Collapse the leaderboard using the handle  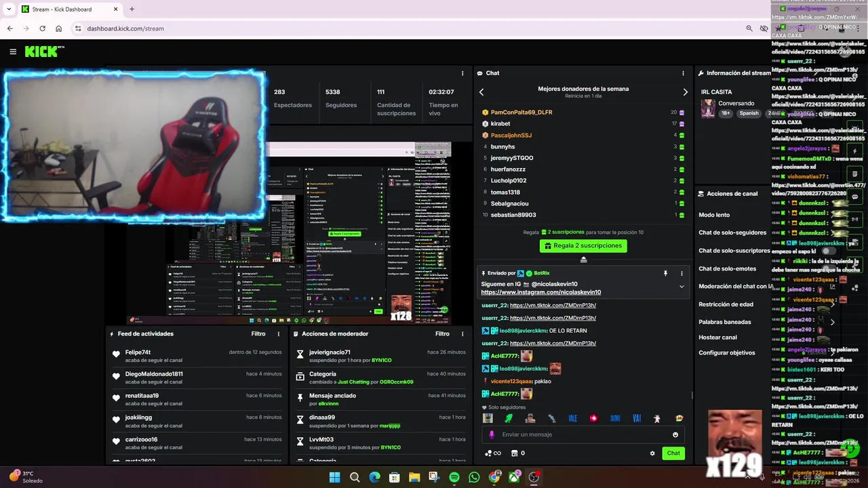[x=583, y=260]
